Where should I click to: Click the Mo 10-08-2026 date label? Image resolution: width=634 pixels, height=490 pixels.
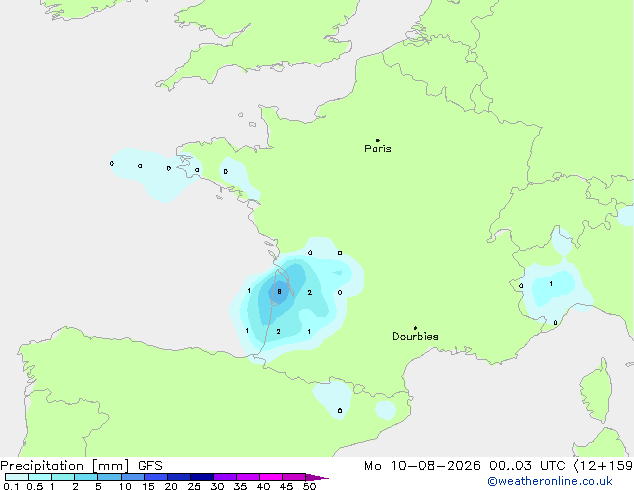(x=422, y=466)
